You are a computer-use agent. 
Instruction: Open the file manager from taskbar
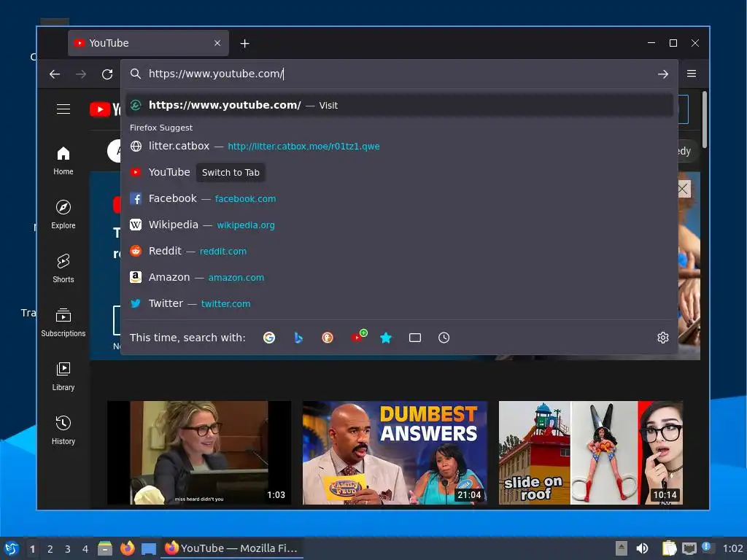[105, 548]
